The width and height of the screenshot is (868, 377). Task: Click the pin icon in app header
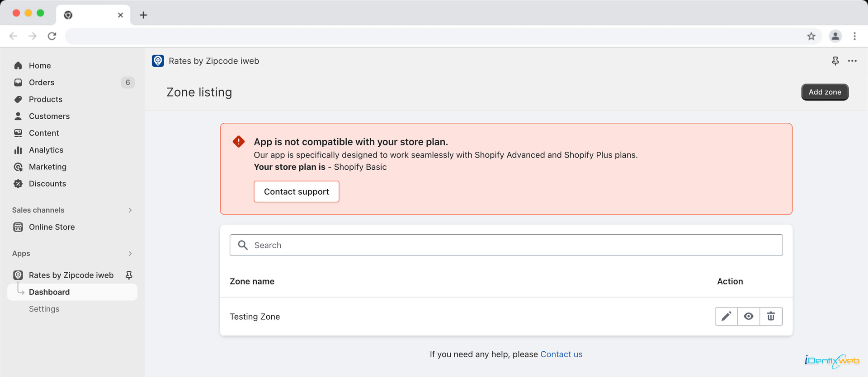pyautogui.click(x=835, y=61)
